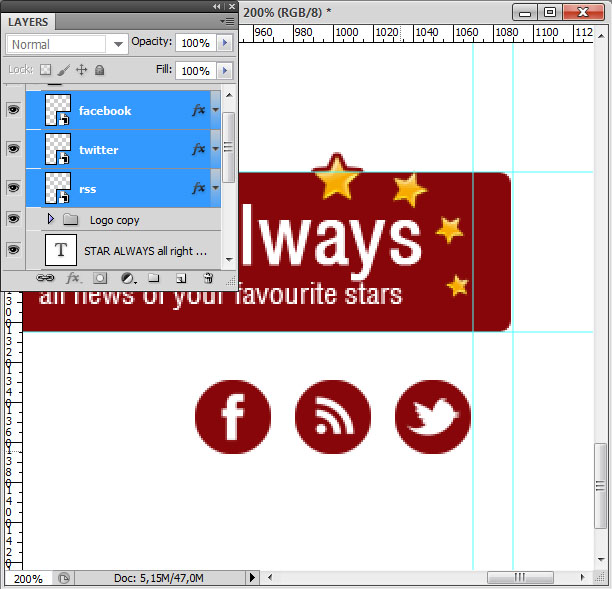Select the STAR ALWAYS text layer
The image size is (612, 589).
[123, 250]
